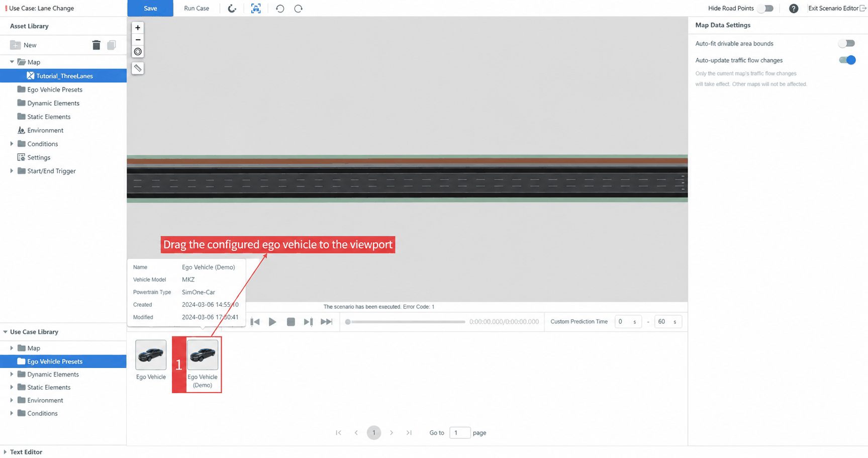The height and width of the screenshot is (458, 868).
Task: Go to first page pagination icon
Action: point(338,433)
